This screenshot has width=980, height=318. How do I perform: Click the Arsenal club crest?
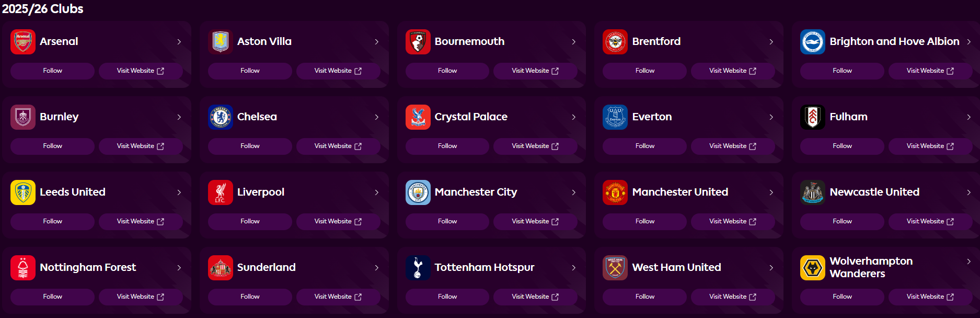pyautogui.click(x=22, y=41)
